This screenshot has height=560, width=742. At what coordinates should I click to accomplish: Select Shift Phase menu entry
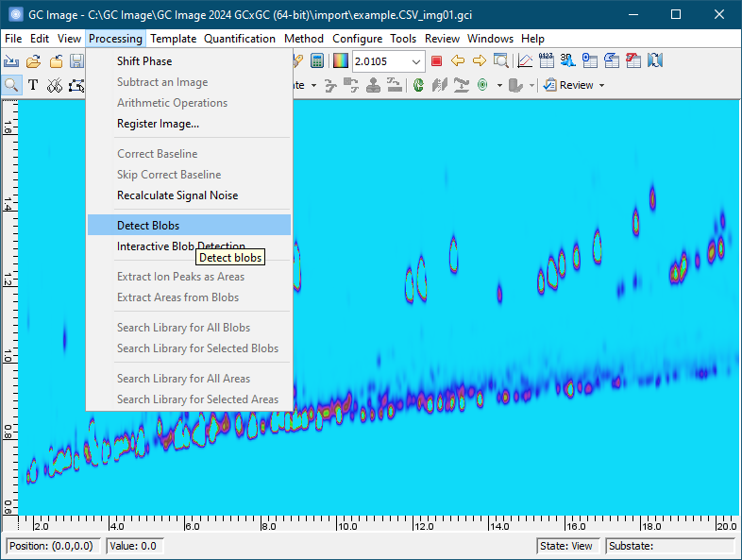pos(144,61)
